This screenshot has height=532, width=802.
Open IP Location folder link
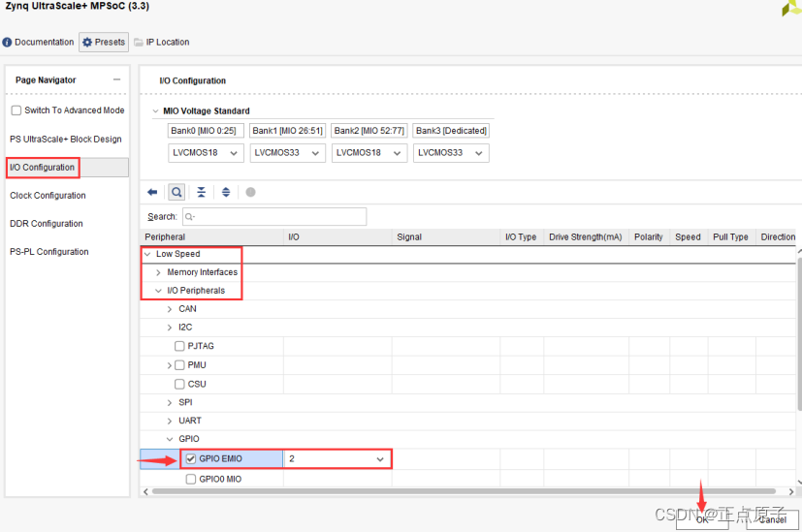point(162,42)
